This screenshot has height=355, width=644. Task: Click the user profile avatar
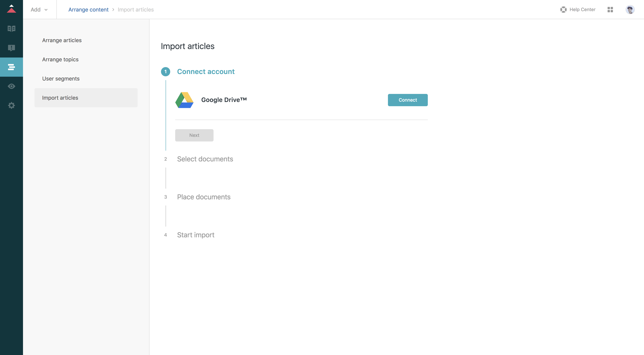tap(630, 10)
